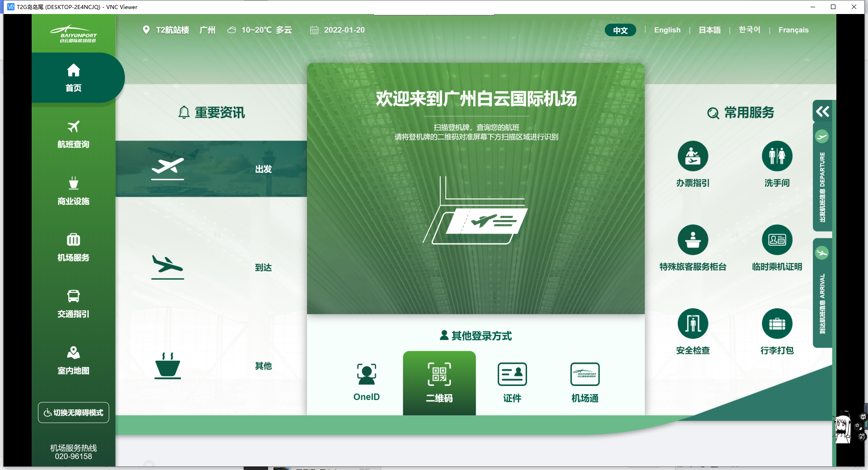Choose OneID face login icon
This screenshot has height=470, width=868.
coord(366,375)
